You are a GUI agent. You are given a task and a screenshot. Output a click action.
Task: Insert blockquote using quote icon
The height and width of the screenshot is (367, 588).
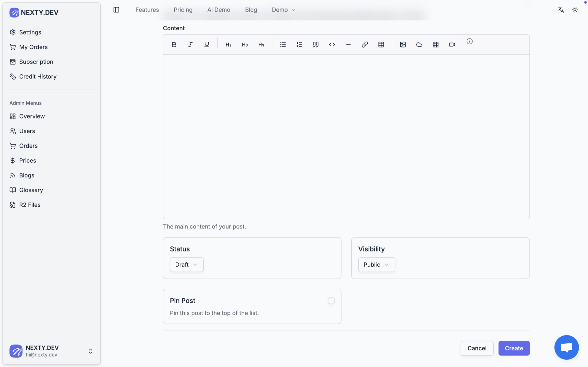(x=316, y=45)
